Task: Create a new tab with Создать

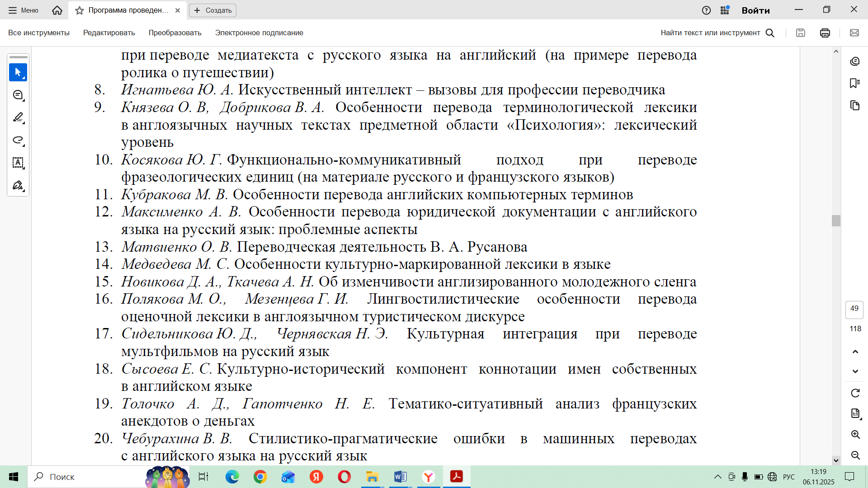Action: coord(212,10)
